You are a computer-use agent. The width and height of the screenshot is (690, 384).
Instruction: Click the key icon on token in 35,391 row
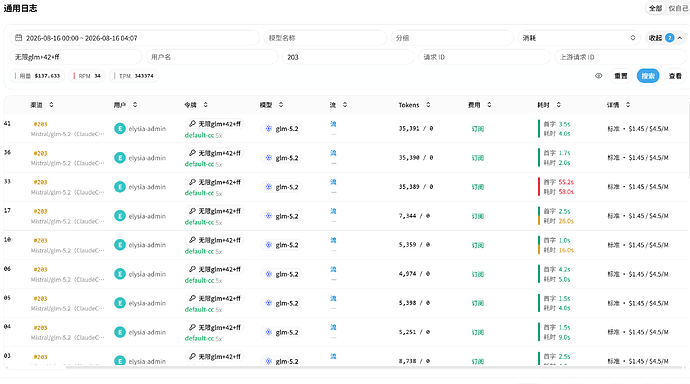click(192, 124)
